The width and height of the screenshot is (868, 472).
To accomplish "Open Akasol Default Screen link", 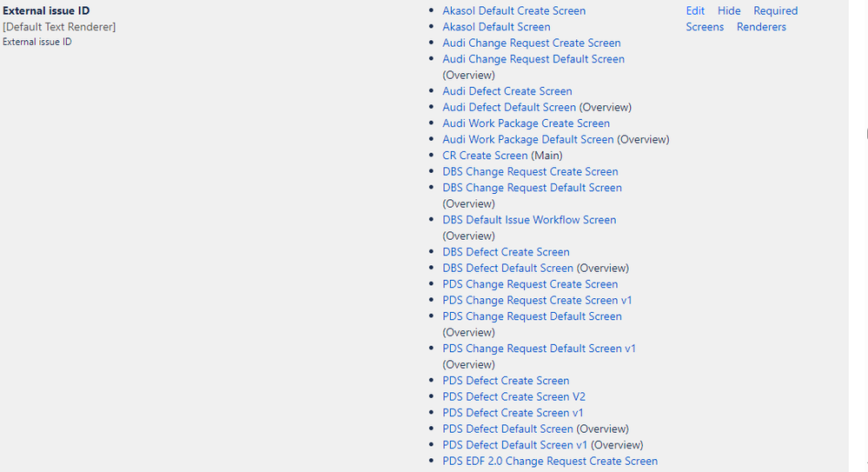I will point(496,27).
